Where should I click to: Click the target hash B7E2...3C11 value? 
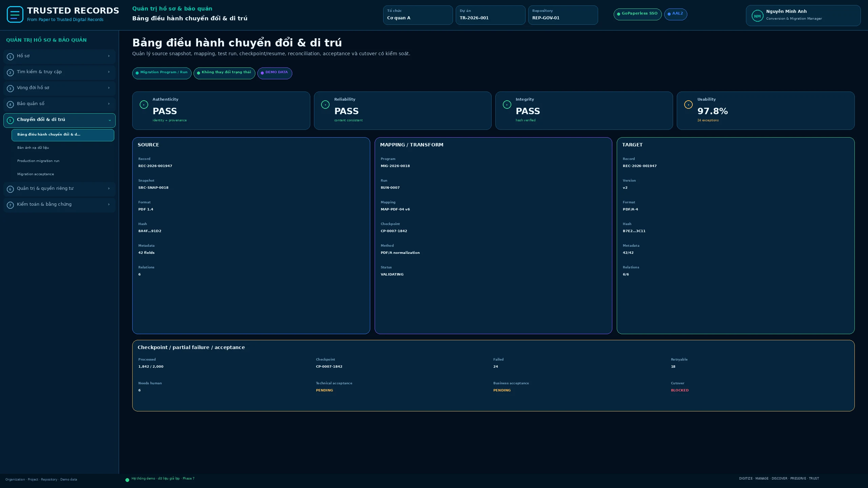coord(634,231)
